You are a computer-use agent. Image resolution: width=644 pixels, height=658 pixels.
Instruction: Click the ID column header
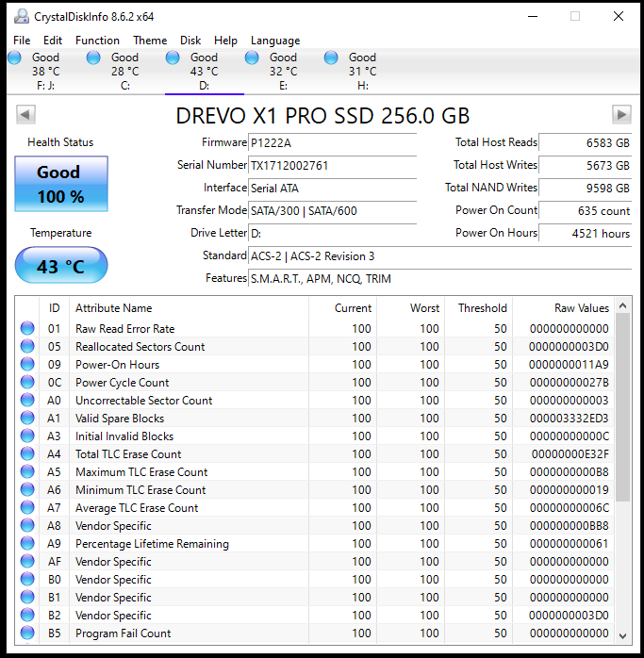(x=54, y=308)
